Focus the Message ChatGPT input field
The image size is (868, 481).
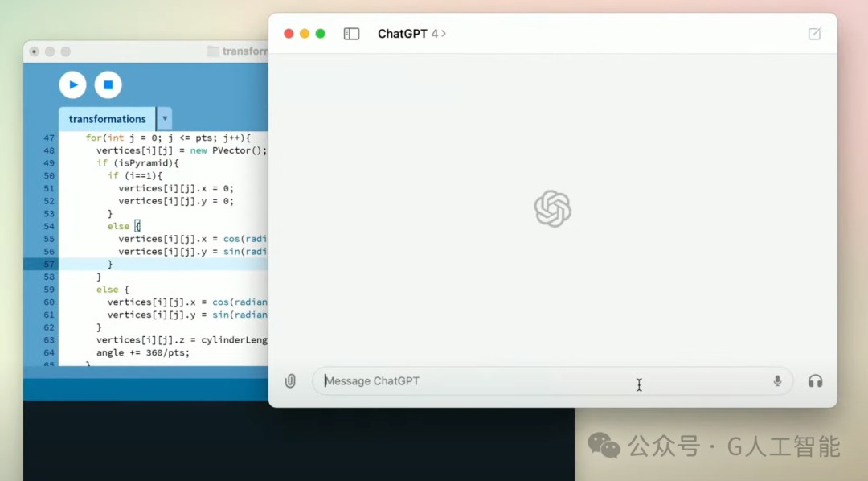pos(552,381)
